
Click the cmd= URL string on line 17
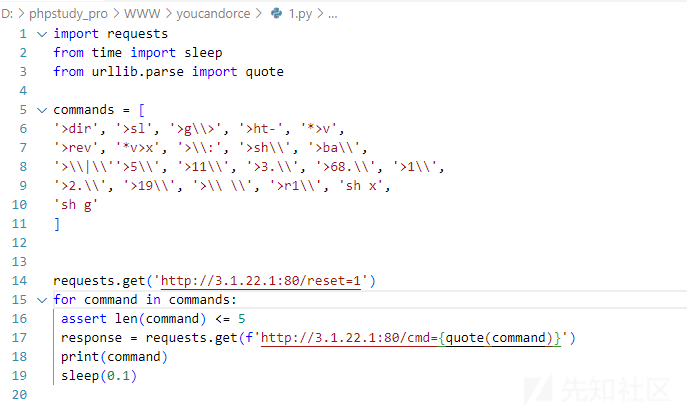pos(411,338)
